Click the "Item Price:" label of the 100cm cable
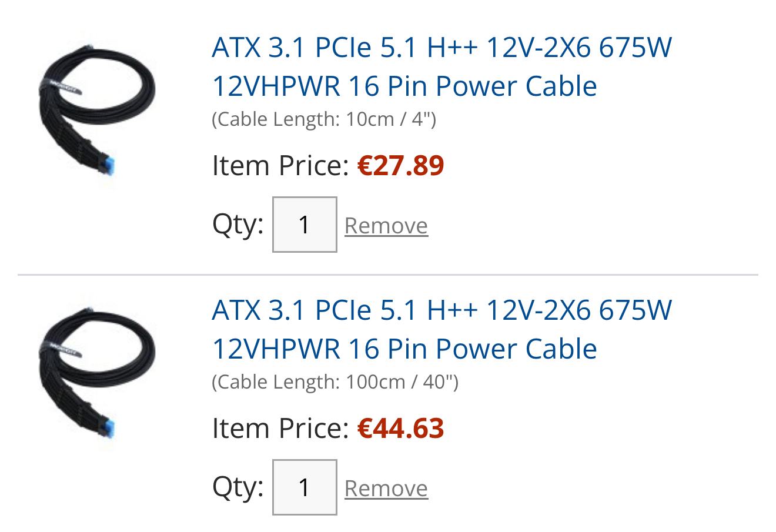The height and width of the screenshot is (532, 776). [280, 428]
